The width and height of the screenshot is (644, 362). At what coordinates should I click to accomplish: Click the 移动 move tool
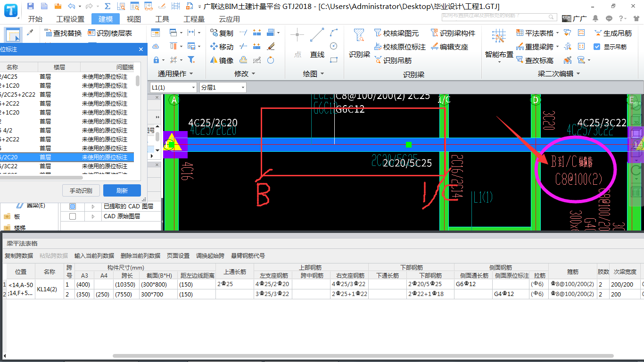pos(221,47)
